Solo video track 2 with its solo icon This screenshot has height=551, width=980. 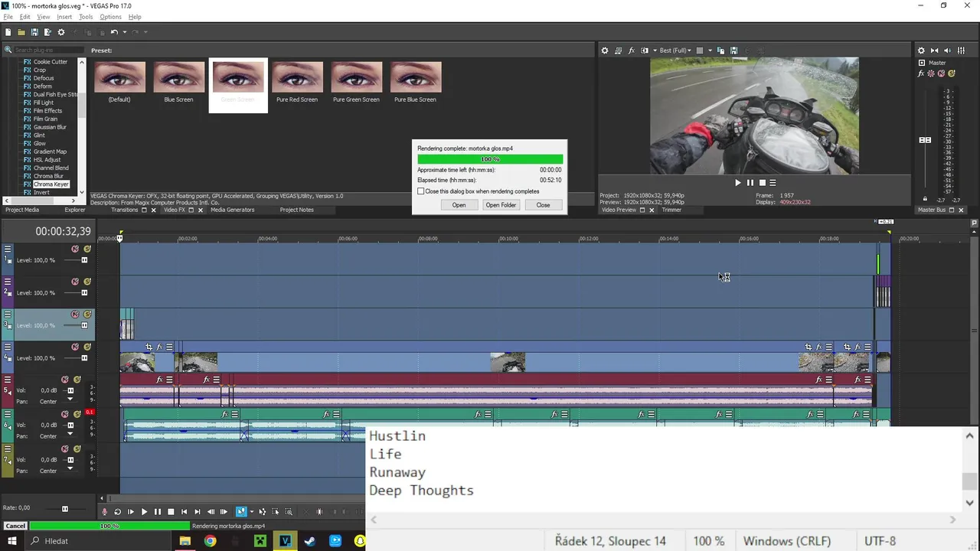(87, 282)
